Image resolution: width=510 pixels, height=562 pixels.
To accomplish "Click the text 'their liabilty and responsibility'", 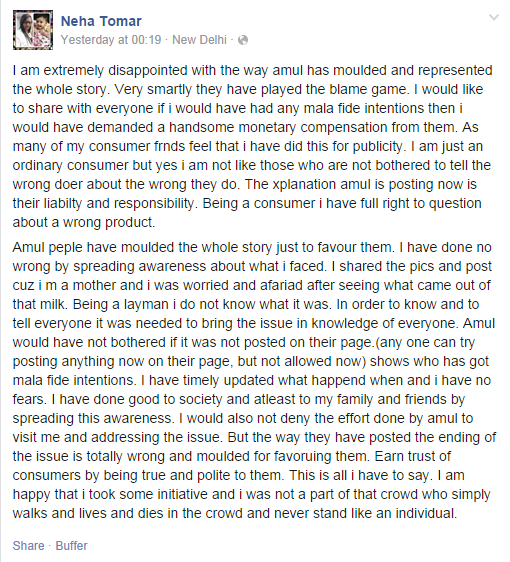I will click(103, 203).
